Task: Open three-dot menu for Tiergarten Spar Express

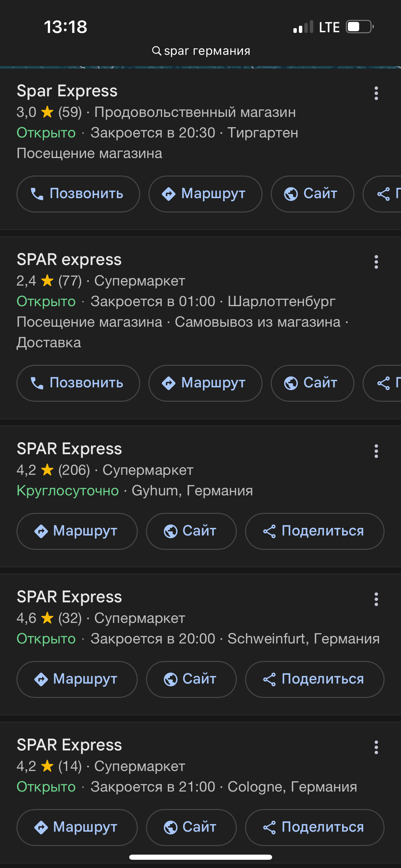Action: tap(376, 93)
